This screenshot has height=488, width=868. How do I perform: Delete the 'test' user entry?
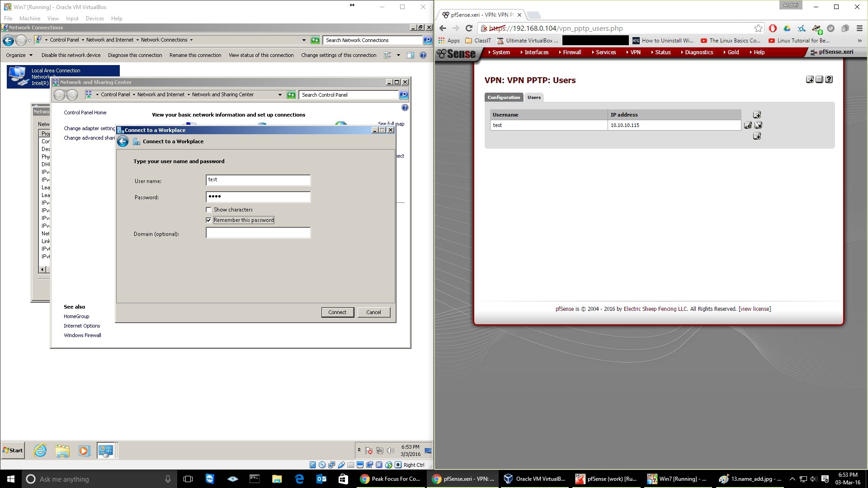click(x=759, y=125)
